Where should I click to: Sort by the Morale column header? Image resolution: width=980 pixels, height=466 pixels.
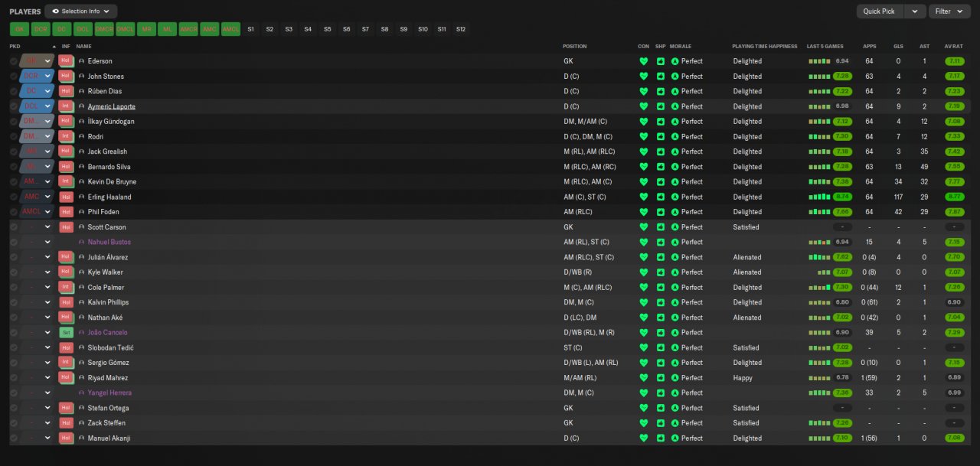coord(681,47)
